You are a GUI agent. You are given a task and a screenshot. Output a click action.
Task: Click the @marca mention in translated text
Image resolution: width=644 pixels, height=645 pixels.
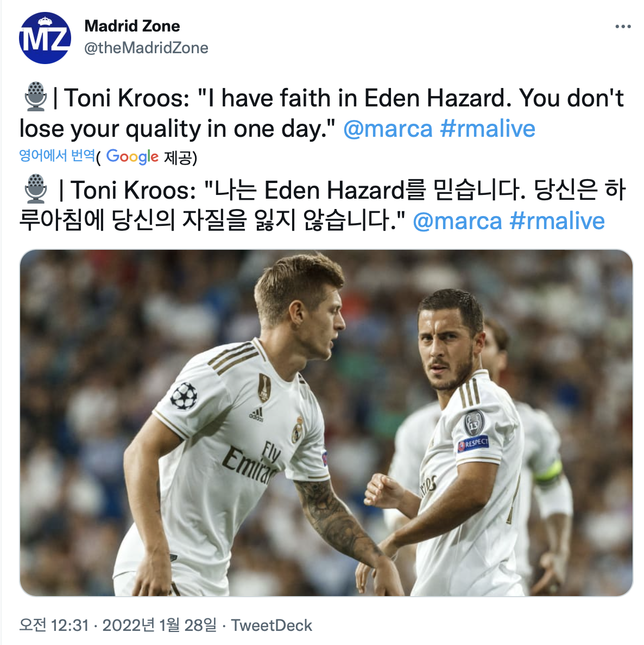click(x=457, y=221)
